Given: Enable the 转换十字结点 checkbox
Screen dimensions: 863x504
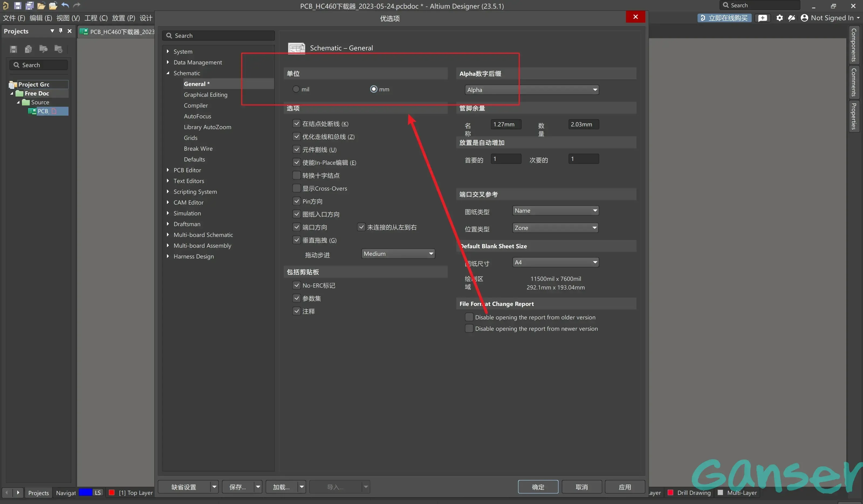Looking at the screenshot, I should click(x=297, y=175).
